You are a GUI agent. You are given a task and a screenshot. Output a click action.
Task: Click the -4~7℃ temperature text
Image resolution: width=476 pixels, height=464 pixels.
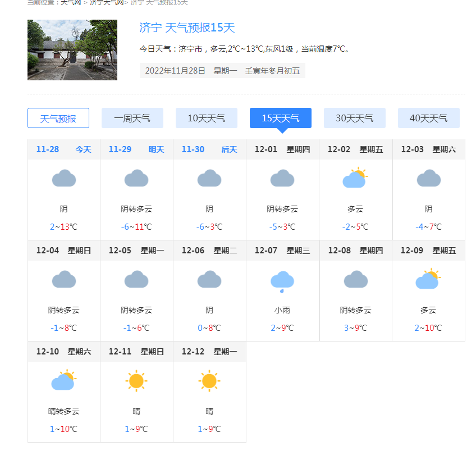click(428, 227)
